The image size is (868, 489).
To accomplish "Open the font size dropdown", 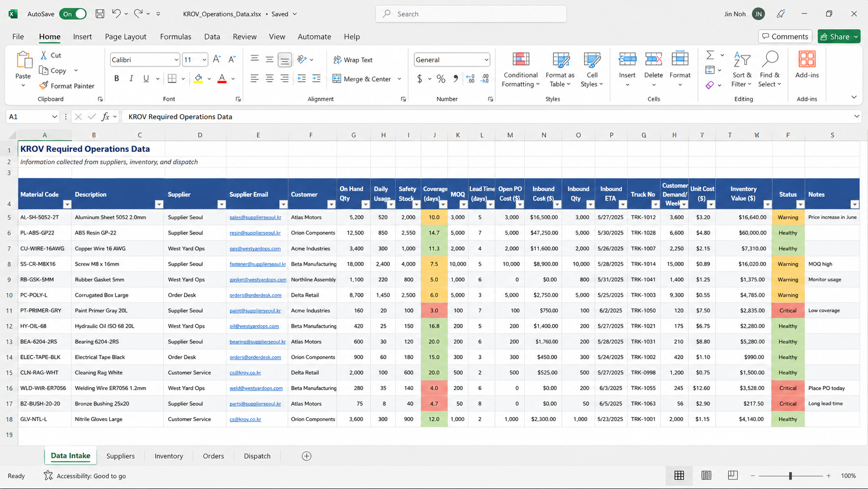I will click(204, 60).
